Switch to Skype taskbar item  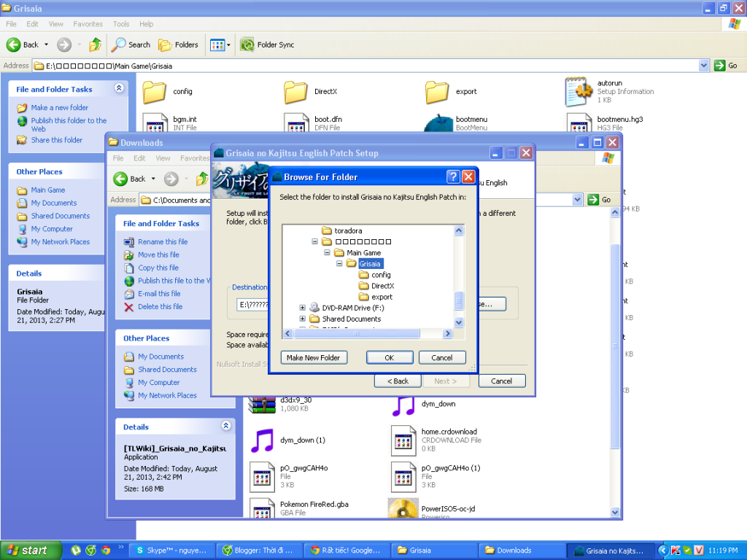[171, 551]
